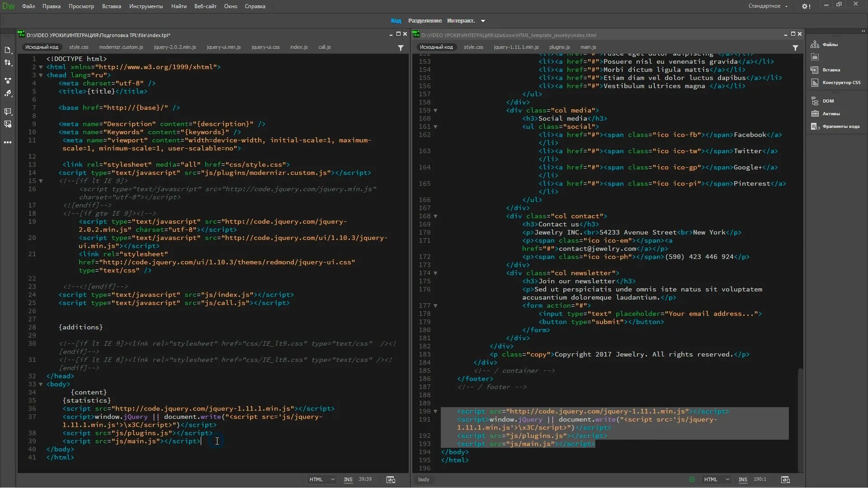This screenshot has width=868, height=488.
Task: Open the view mode dropdown arrow next to Интеракт.
Action: click(x=483, y=21)
